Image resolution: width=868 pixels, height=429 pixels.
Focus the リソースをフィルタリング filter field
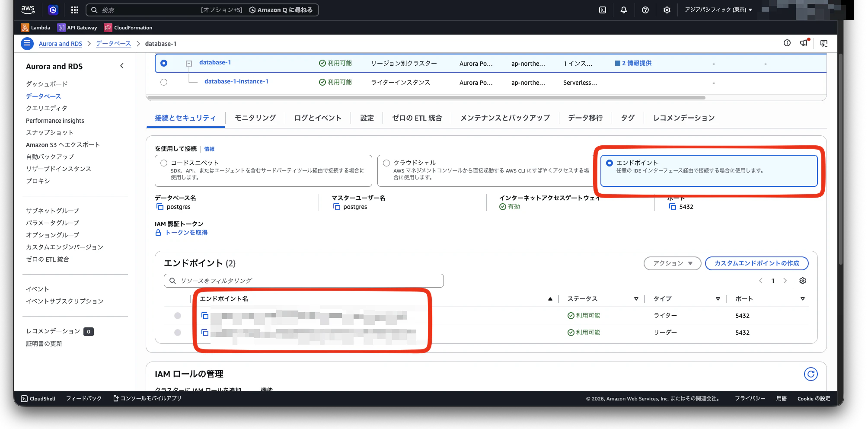304,281
